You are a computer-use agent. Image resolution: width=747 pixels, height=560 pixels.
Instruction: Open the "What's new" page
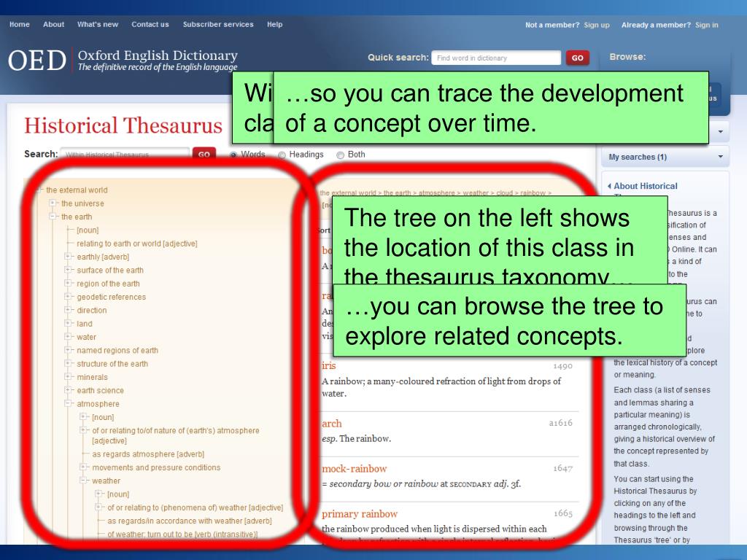point(97,24)
